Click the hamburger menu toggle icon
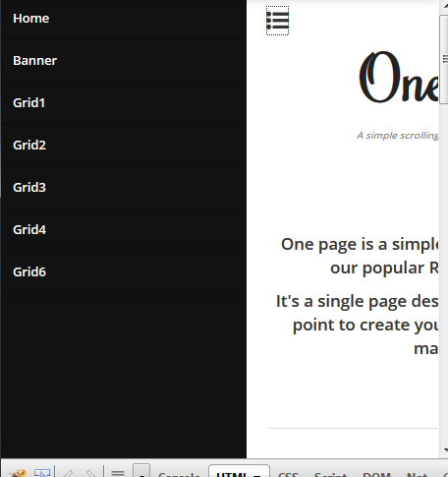Viewport: 448px width, 477px height. pos(277,21)
